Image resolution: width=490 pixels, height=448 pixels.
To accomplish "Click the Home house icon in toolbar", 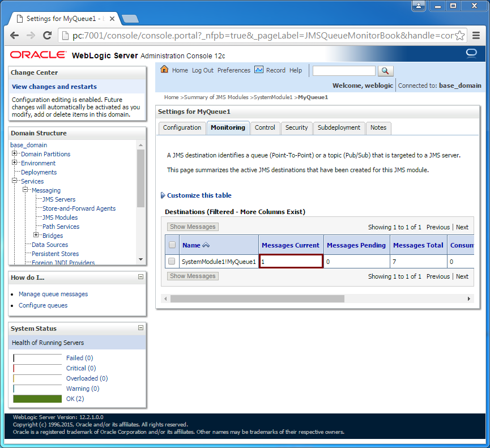I will click(164, 70).
